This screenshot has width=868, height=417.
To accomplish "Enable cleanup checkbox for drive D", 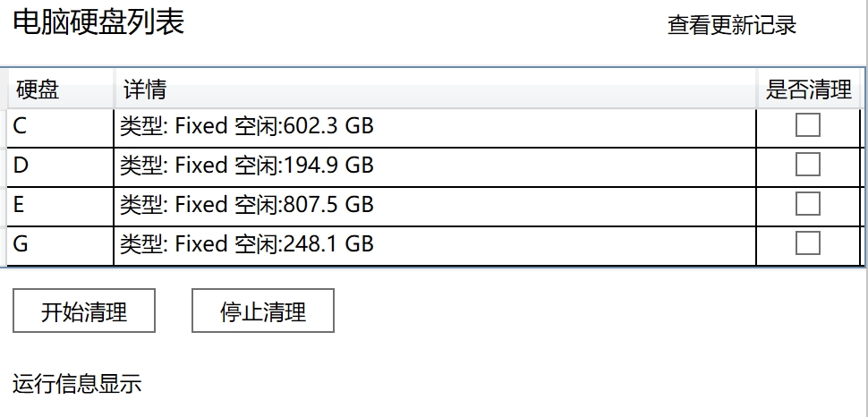I will pyautogui.click(x=808, y=165).
